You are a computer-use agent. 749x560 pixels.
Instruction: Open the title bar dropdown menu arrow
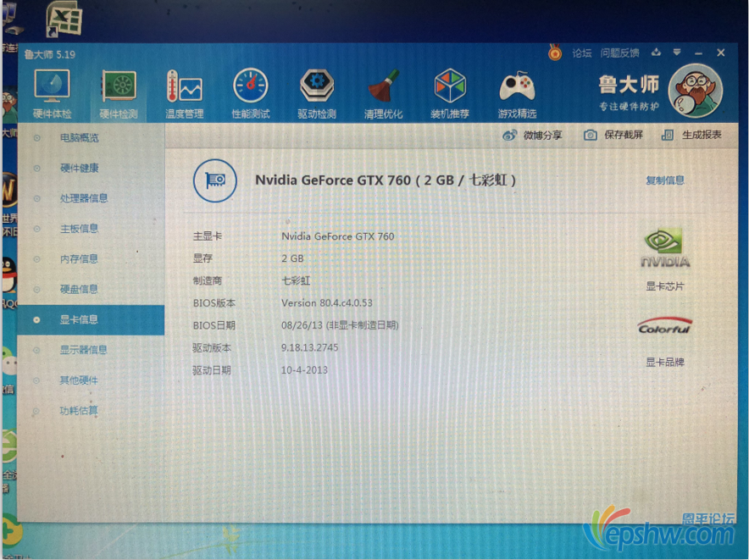677,52
